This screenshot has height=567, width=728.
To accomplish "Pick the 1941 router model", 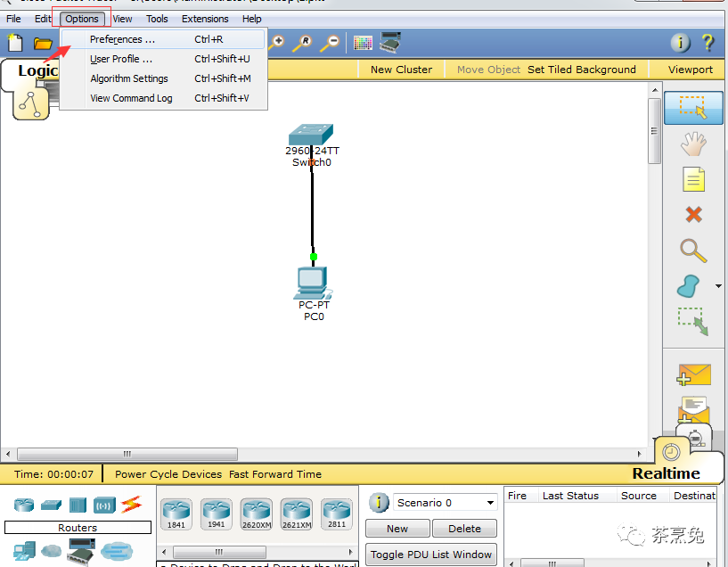I will (x=217, y=514).
